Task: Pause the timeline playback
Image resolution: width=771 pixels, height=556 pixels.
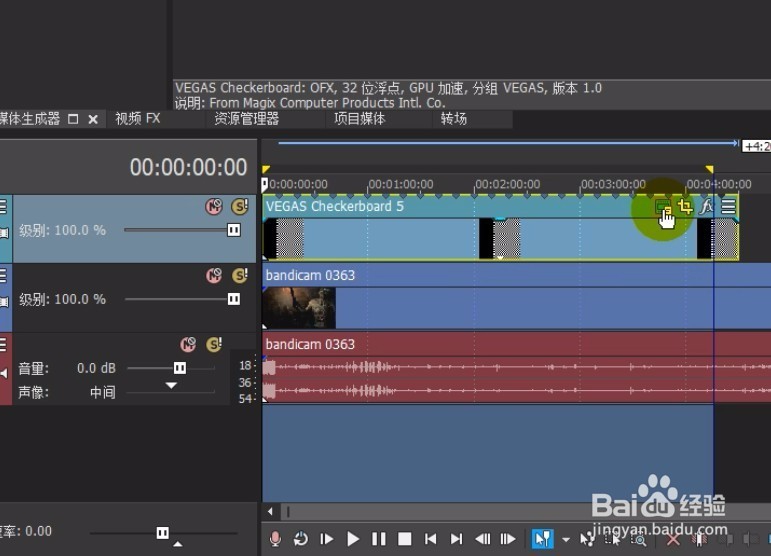Action: [379, 539]
